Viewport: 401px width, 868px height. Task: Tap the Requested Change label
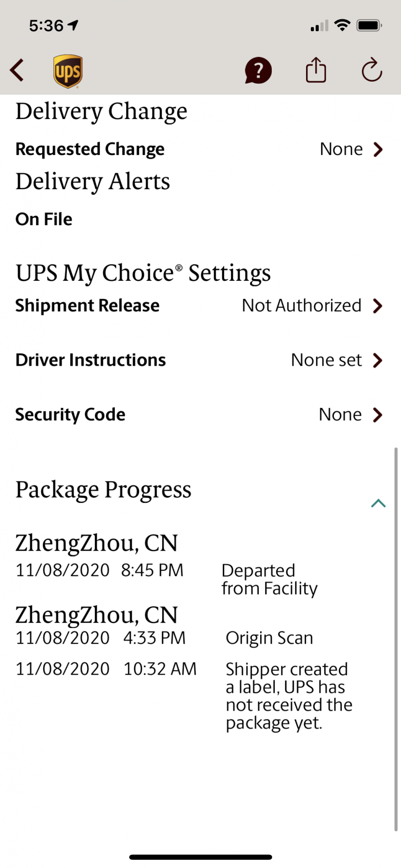pyautogui.click(x=90, y=149)
